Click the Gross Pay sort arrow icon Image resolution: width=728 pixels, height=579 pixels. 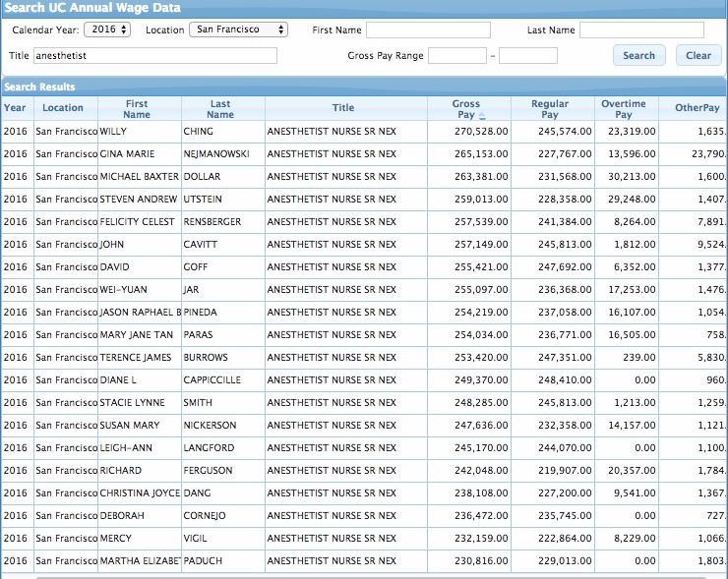pos(482,115)
